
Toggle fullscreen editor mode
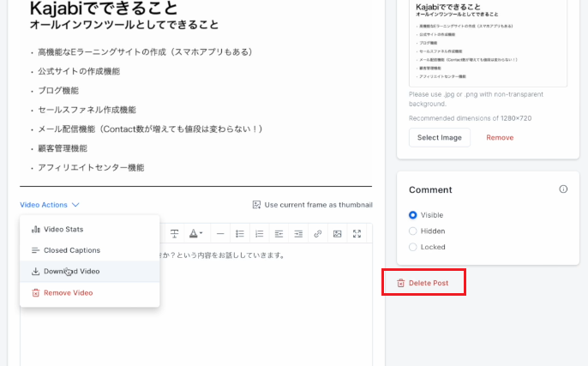pos(357,234)
